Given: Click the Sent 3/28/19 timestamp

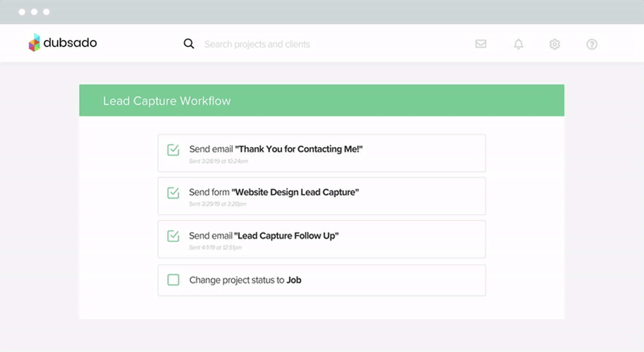Looking at the screenshot, I should tap(218, 161).
